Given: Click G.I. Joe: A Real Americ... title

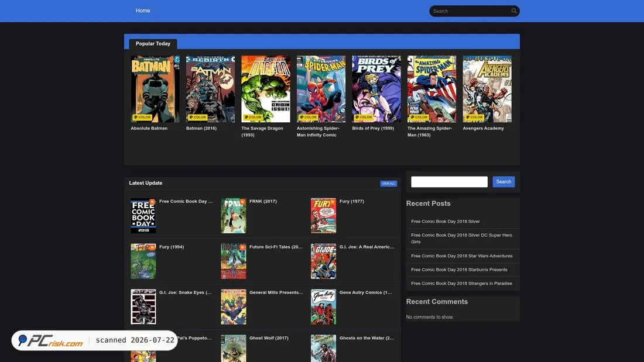Looking at the screenshot, I should 366,247.
